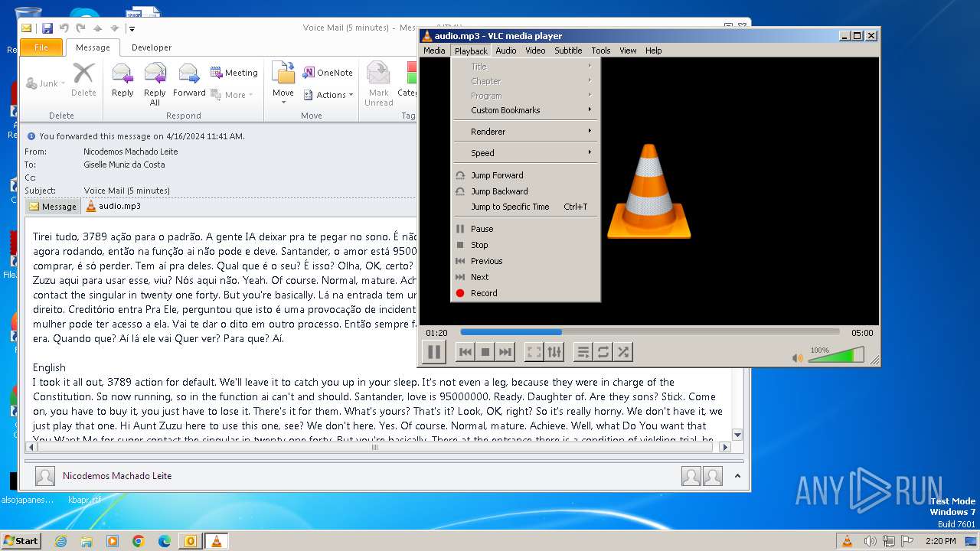Collapse the people pane arrow
Image resolution: width=980 pixels, height=551 pixels.
pyautogui.click(x=737, y=476)
